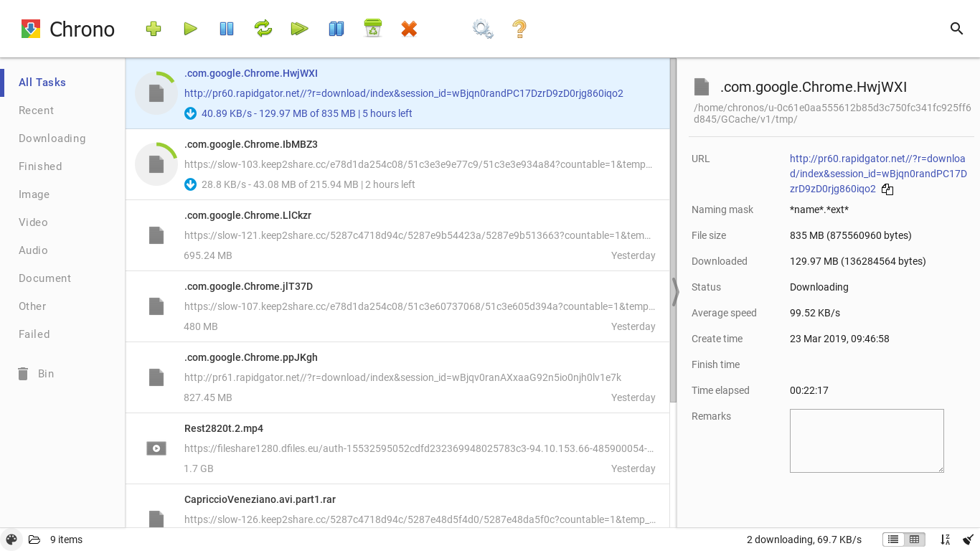Image resolution: width=980 pixels, height=551 pixels.
Task: Click the single green Start arrow icon
Action: tap(190, 29)
